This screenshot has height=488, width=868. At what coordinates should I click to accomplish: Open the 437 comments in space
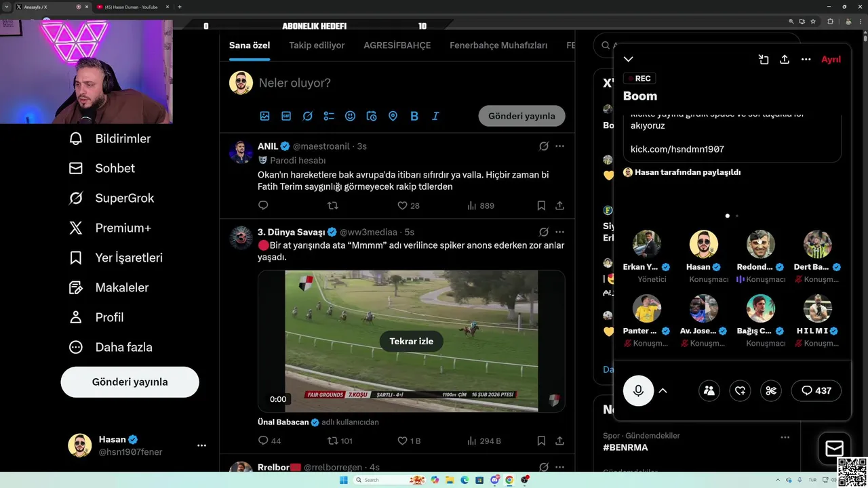[816, 390]
